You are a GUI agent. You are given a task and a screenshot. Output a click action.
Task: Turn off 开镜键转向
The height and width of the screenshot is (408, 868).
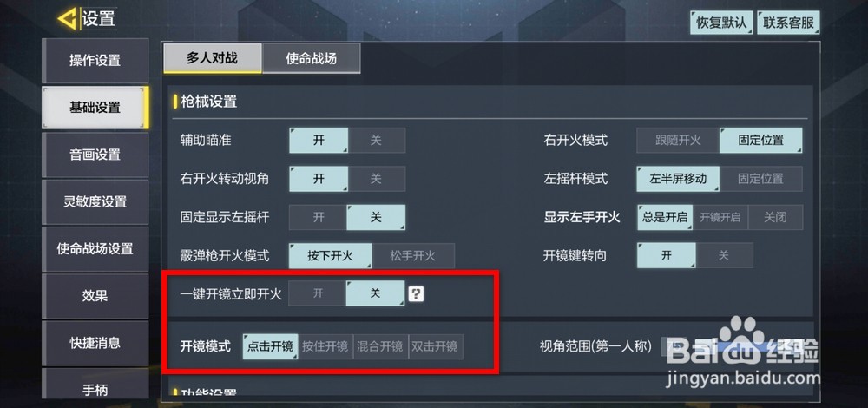coord(724,255)
